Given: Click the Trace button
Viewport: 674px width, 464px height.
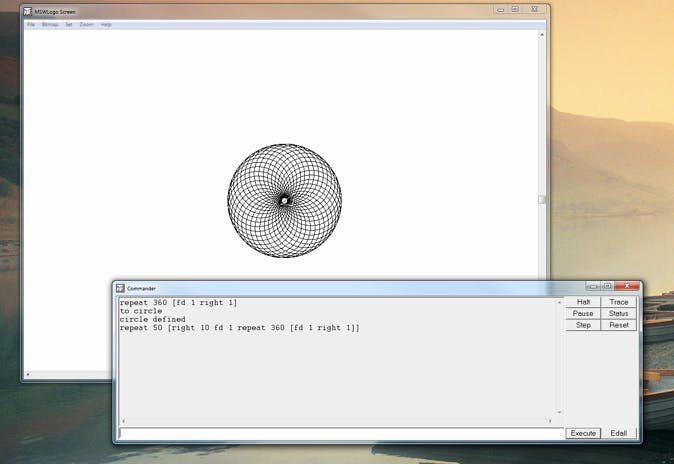Looking at the screenshot, I should (619, 302).
